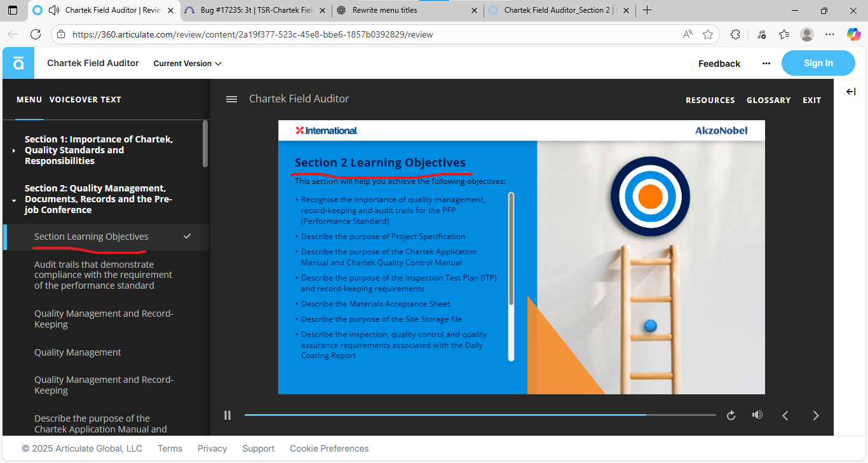
Task: Replay the current slide
Action: coord(731,415)
